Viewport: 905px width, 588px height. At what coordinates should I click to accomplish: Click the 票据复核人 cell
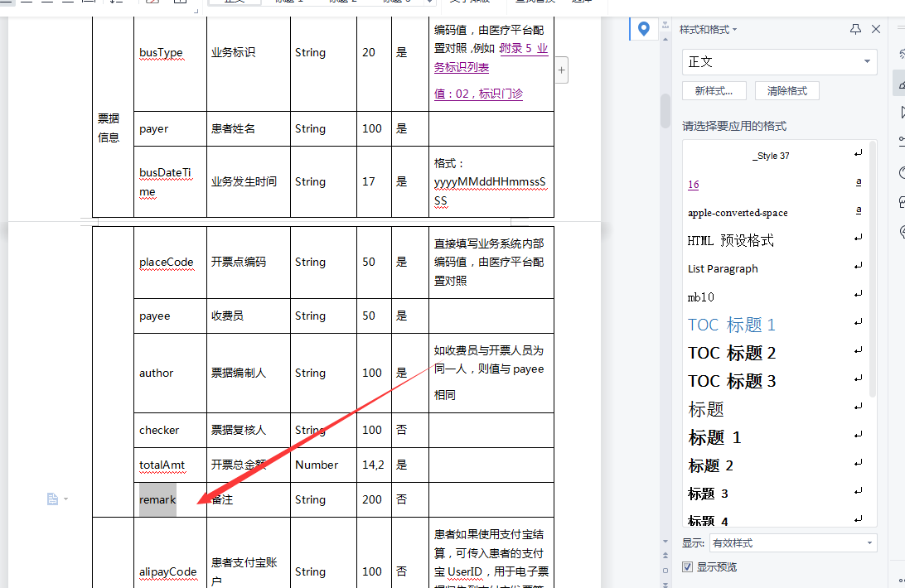point(248,430)
